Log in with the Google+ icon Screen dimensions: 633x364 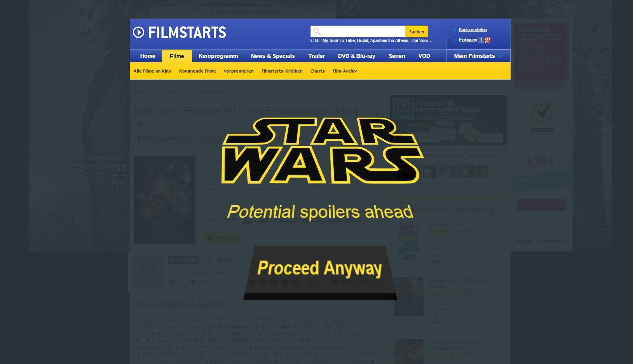click(488, 40)
